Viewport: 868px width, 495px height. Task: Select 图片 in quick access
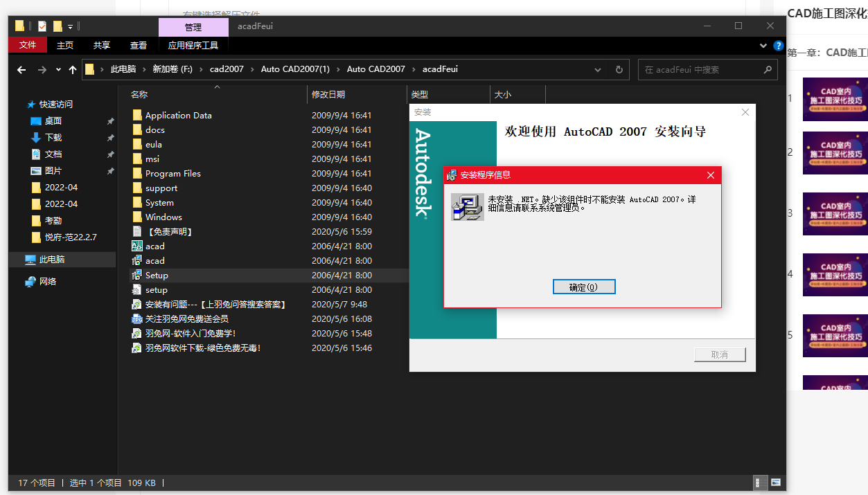click(x=53, y=171)
